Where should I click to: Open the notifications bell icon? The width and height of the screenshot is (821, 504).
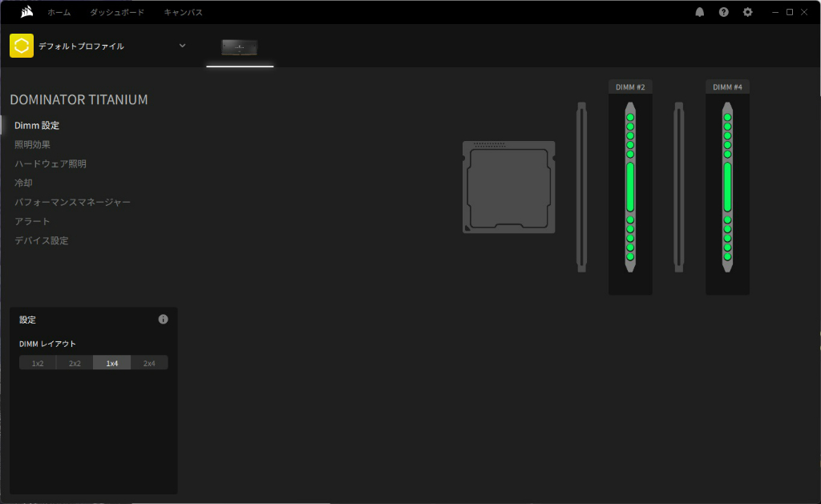click(x=699, y=12)
